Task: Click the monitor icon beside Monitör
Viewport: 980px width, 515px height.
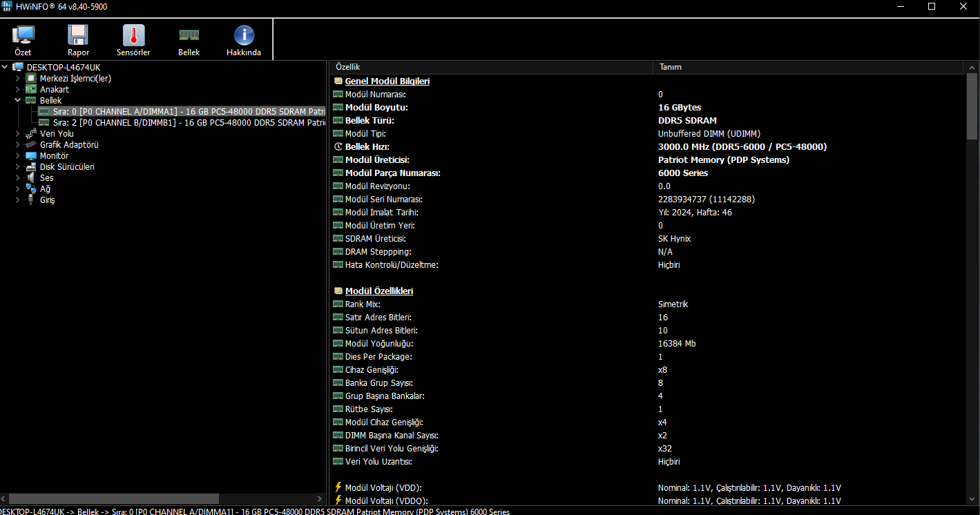Action: click(31, 155)
